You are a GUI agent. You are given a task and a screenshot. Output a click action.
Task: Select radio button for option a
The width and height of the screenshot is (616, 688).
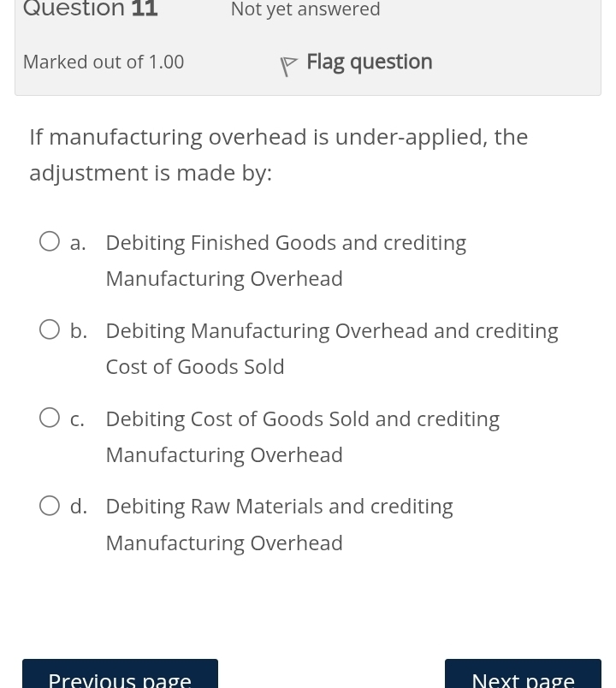pyautogui.click(x=49, y=240)
